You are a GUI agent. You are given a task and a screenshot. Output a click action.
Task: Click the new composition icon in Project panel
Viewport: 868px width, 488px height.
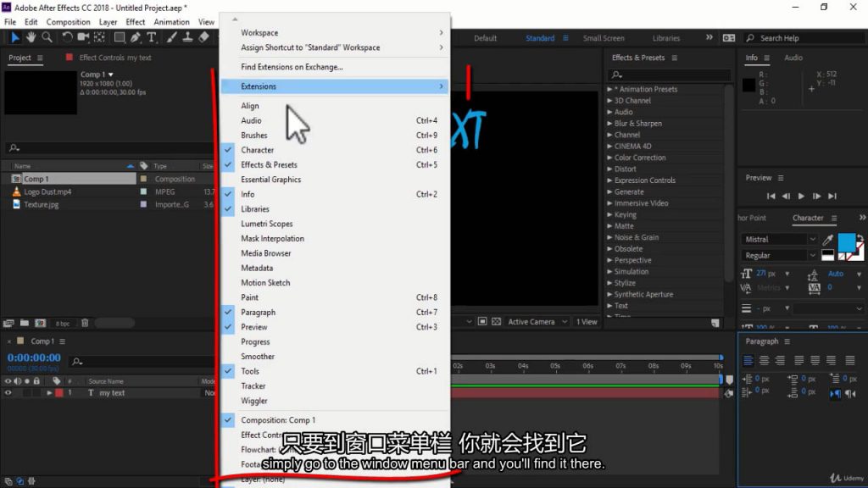coord(41,323)
